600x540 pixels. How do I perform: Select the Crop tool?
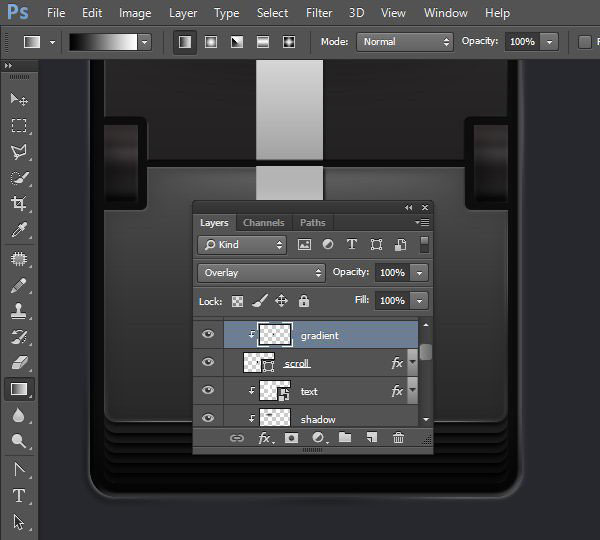(x=19, y=203)
